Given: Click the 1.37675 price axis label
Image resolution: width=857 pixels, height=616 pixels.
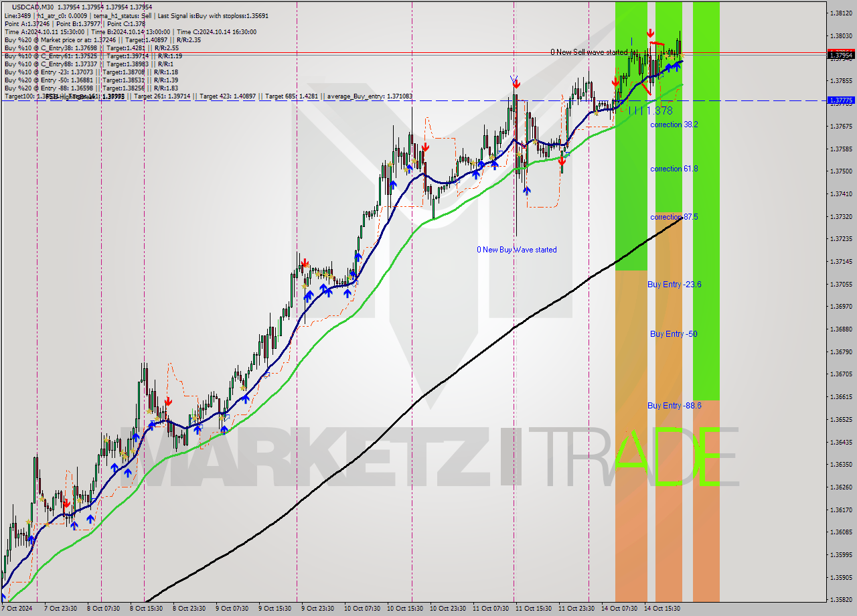Looking at the screenshot, I should pos(841,126).
